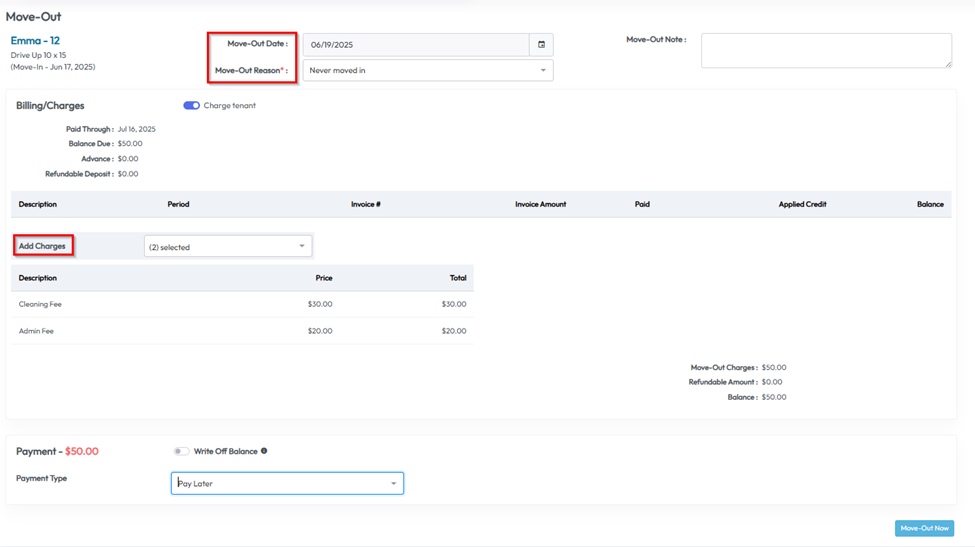Click the info icon beside Write Off Balance
The image size is (975, 547).
[x=264, y=451]
